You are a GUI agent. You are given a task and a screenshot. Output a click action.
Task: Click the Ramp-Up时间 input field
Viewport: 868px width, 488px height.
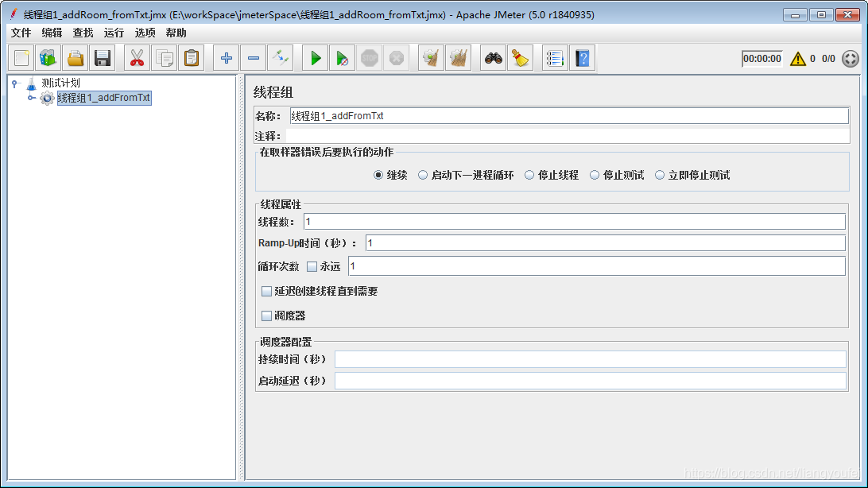605,243
